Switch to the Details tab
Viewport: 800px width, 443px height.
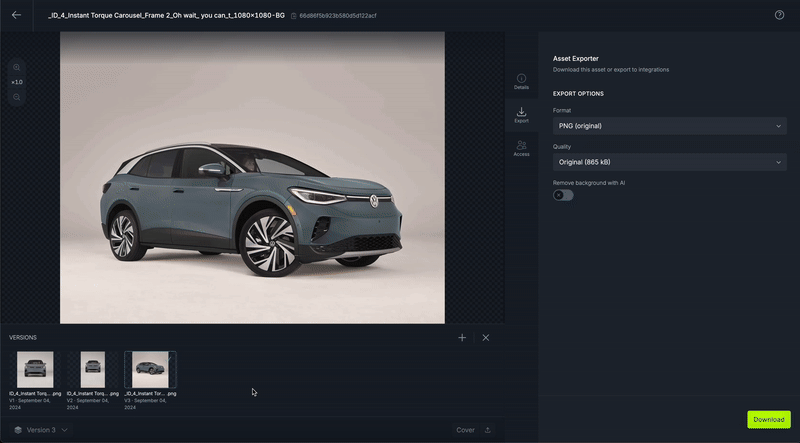coord(521,81)
